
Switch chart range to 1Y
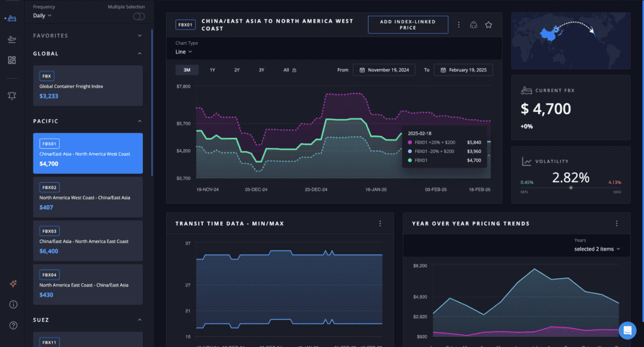pyautogui.click(x=213, y=70)
